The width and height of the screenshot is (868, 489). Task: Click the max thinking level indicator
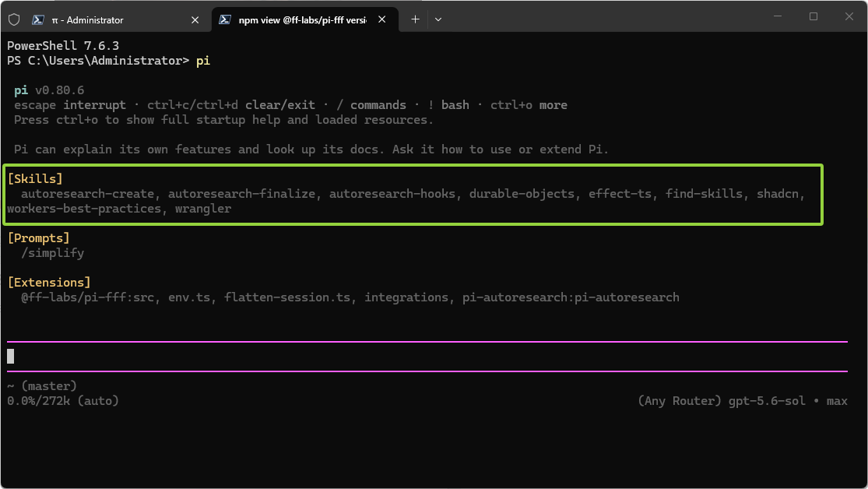point(837,401)
